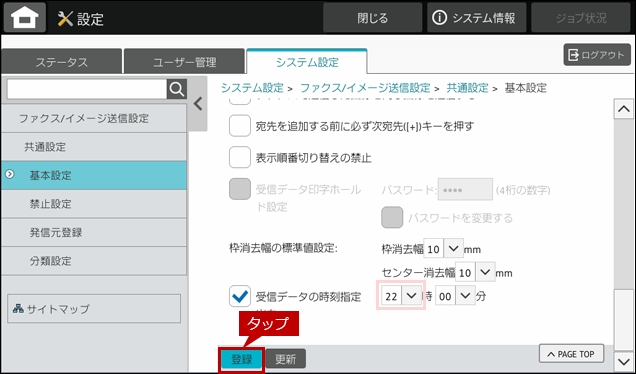636x374 pixels.
Task: Open the 枠消去幅 dropdown
Action: [443, 248]
